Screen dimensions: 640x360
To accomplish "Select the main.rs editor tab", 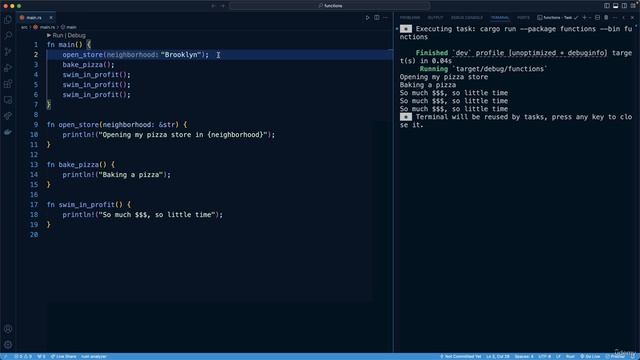I will [x=34, y=18].
